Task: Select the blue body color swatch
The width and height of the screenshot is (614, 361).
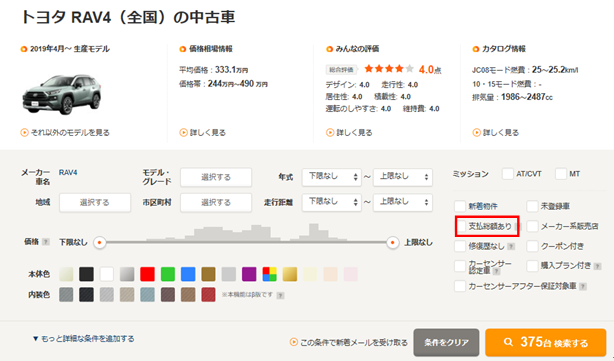Action: pyautogui.click(x=188, y=274)
